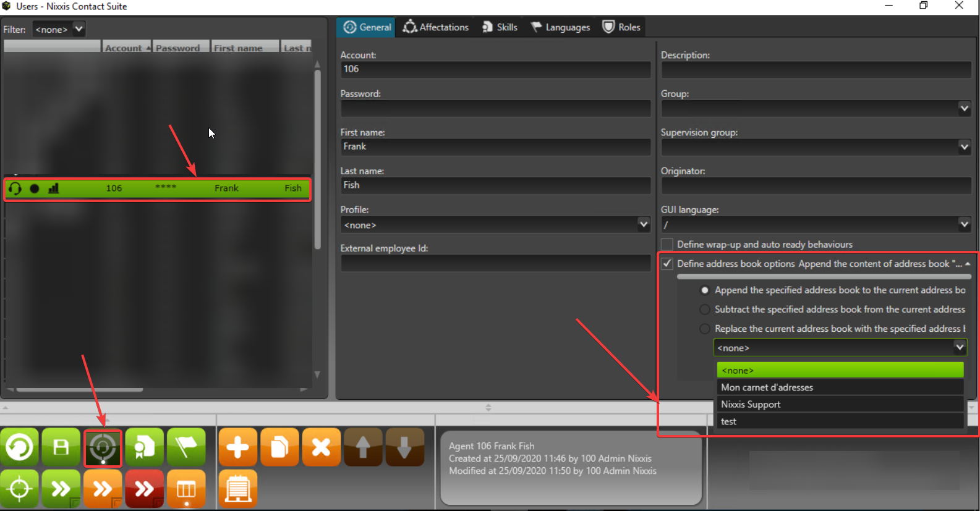
Task: Choose Mon carnet d'adresses option
Action: point(840,387)
